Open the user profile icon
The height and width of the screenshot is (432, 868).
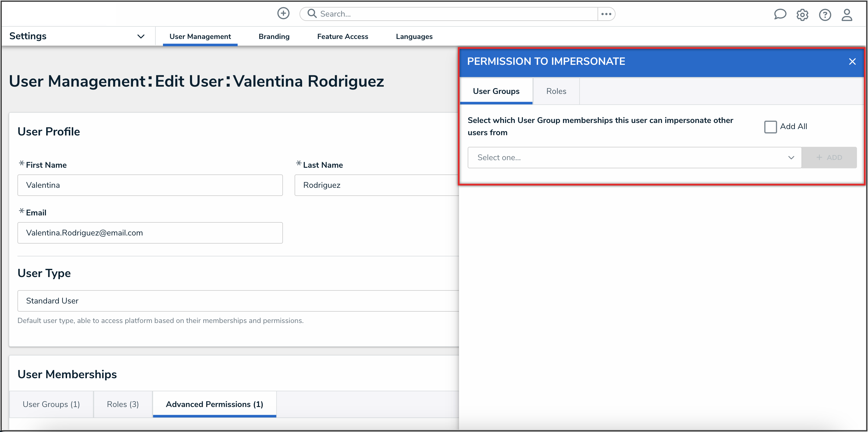847,15
